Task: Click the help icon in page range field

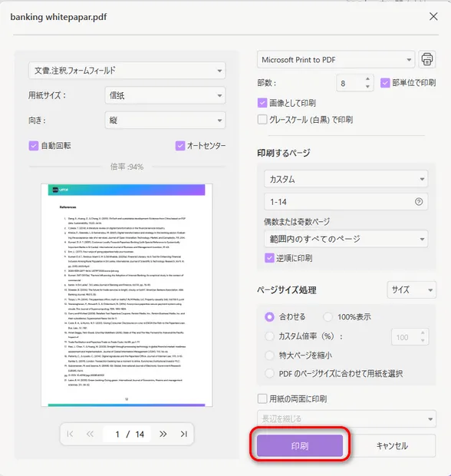Action: click(419, 202)
